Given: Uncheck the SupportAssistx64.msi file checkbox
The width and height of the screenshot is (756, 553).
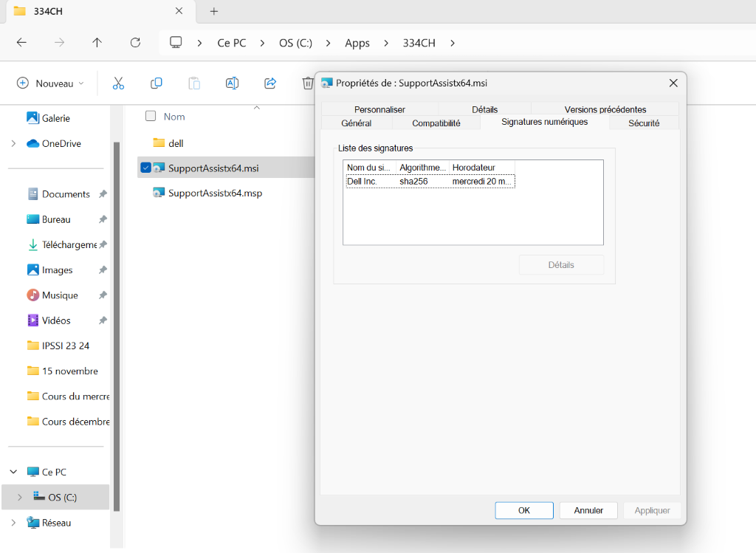Looking at the screenshot, I should coord(145,168).
